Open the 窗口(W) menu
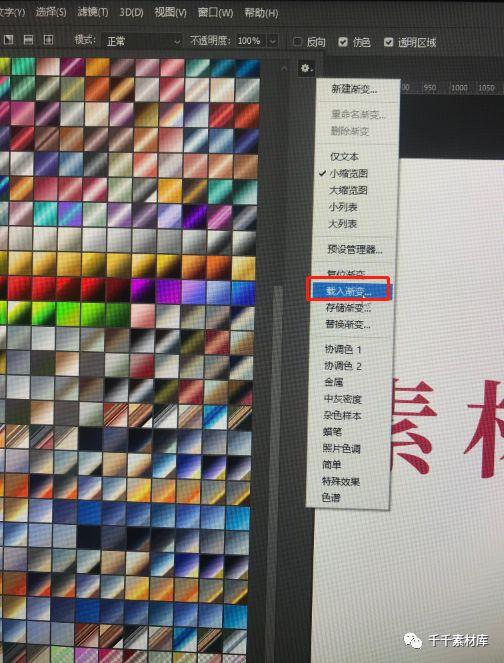This screenshot has height=663, width=504. tap(215, 12)
